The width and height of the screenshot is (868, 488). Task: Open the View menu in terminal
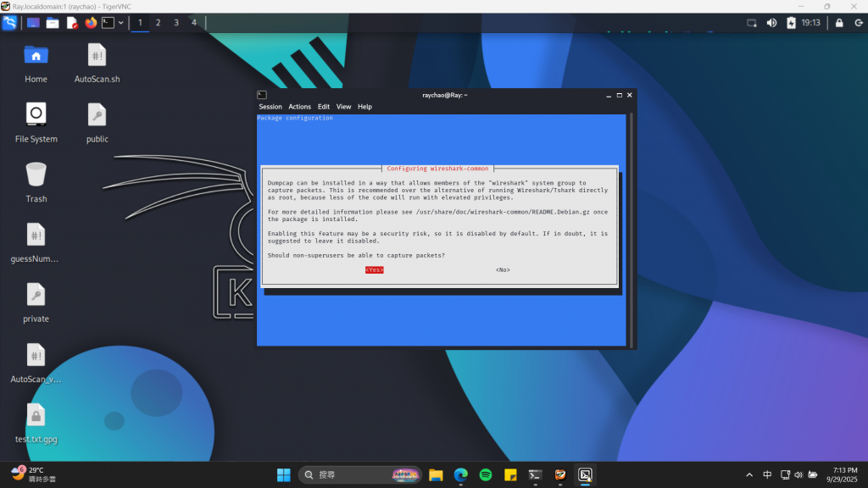[x=343, y=107]
